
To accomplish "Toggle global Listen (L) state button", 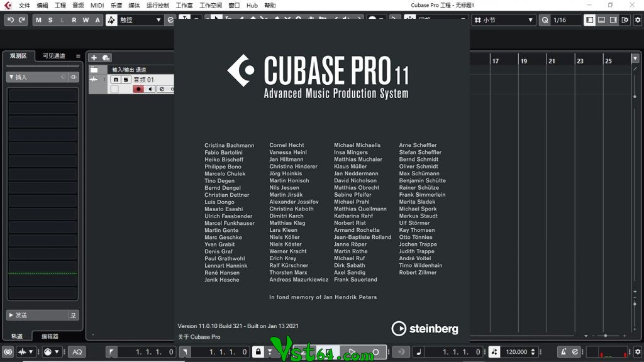I will [62, 19].
